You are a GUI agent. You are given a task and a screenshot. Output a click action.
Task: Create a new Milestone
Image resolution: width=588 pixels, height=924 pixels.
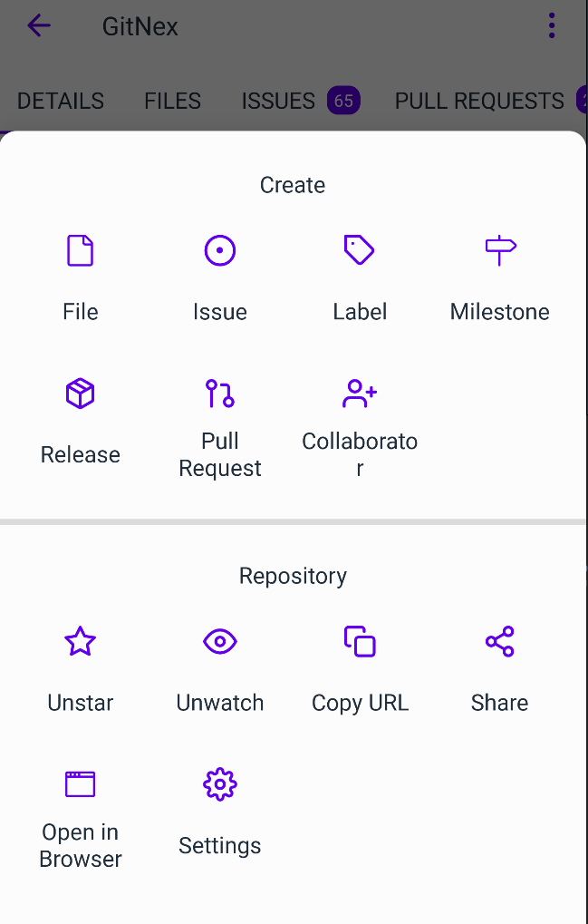coord(499,278)
